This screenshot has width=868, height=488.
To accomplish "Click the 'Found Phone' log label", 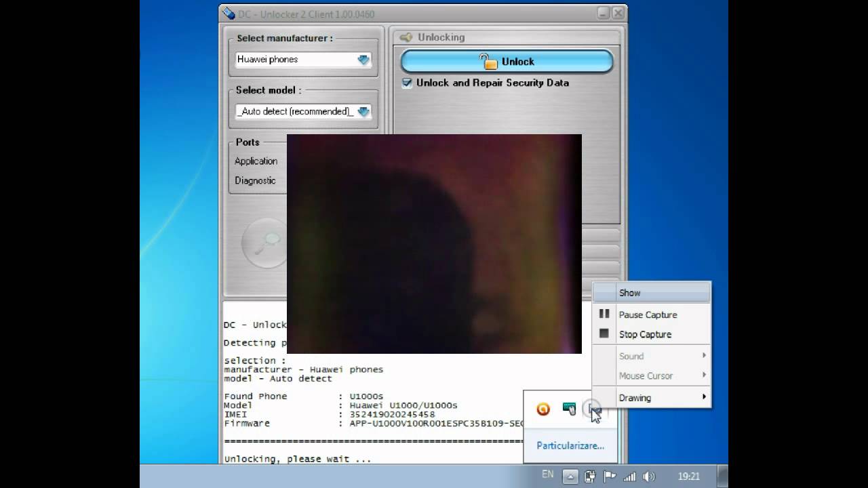I will point(256,396).
